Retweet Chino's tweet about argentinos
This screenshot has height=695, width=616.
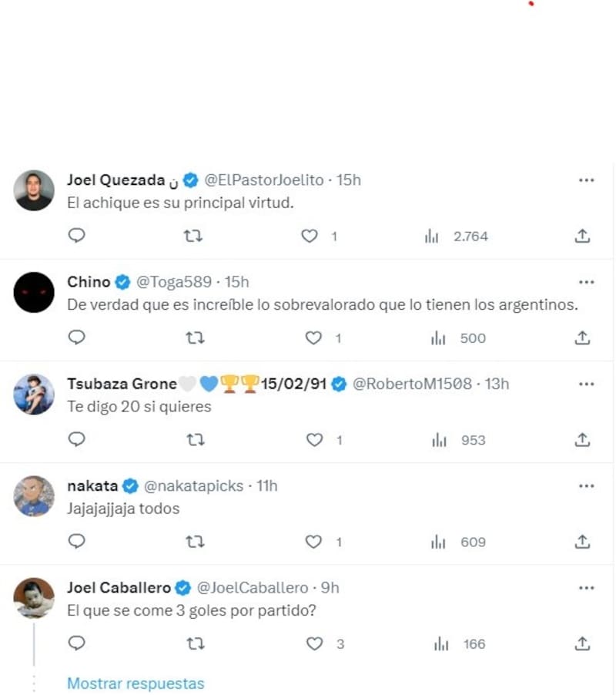pos(195,337)
